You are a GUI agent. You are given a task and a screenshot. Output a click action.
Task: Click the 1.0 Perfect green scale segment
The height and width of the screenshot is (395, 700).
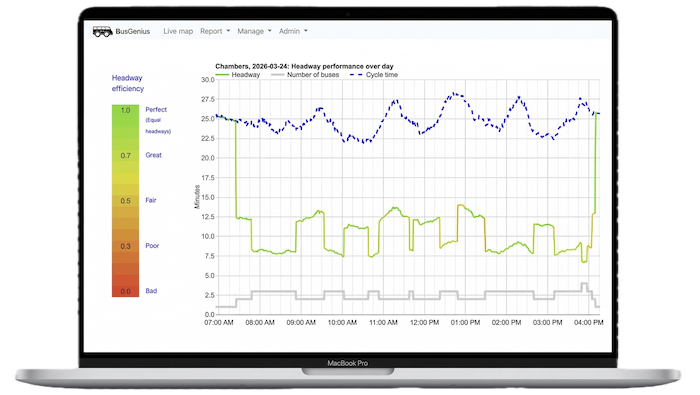[125, 110]
